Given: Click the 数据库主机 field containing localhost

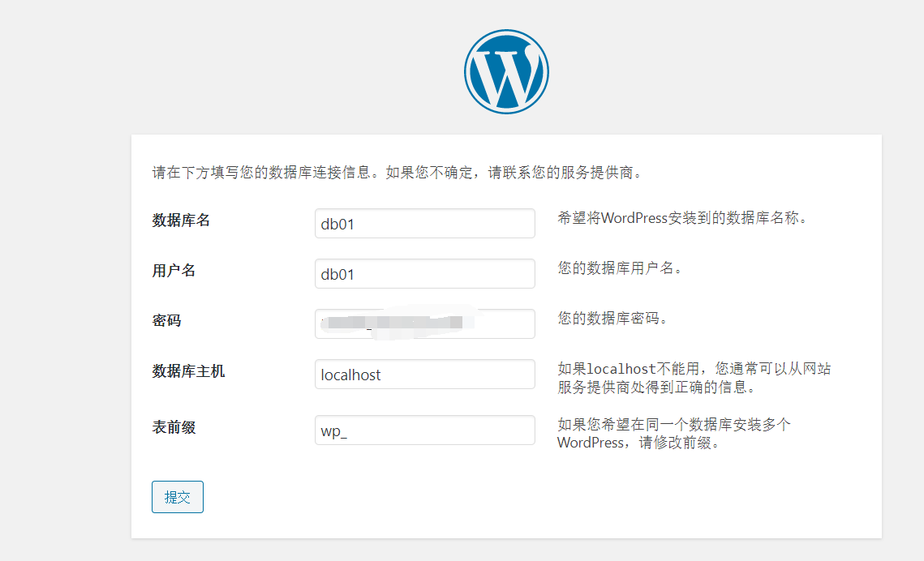Looking at the screenshot, I should tap(424, 375).
